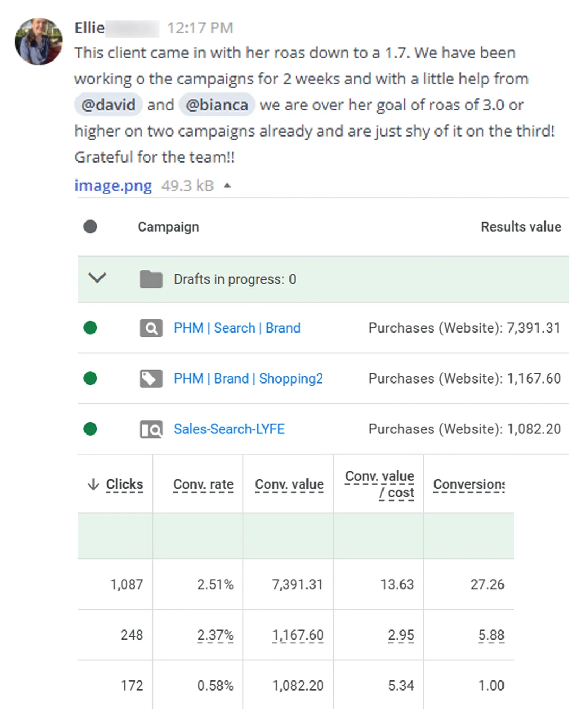Click the @bianca mention tag
The height and width of the screenshot is (724, 588).
[x=217, y=105]
